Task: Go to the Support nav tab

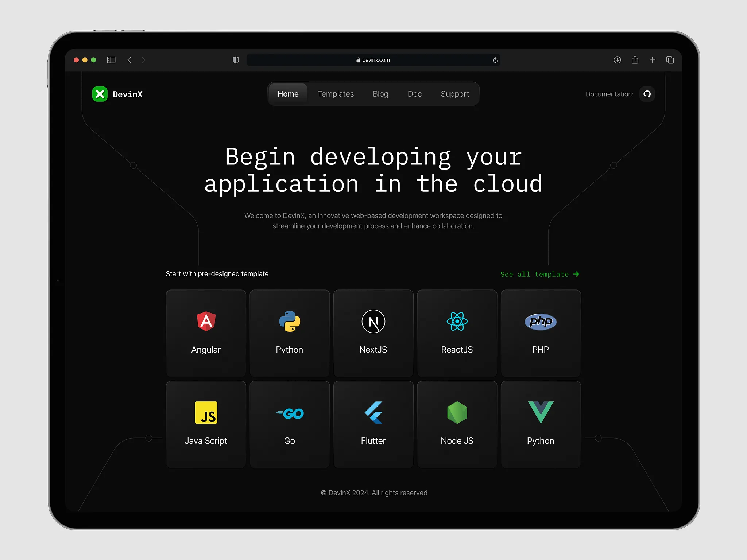Action: tap(455, 94)
